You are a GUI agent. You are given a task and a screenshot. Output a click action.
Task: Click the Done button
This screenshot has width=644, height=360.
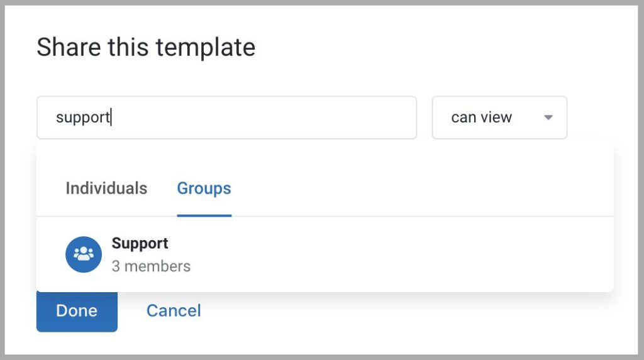(77, 311)
